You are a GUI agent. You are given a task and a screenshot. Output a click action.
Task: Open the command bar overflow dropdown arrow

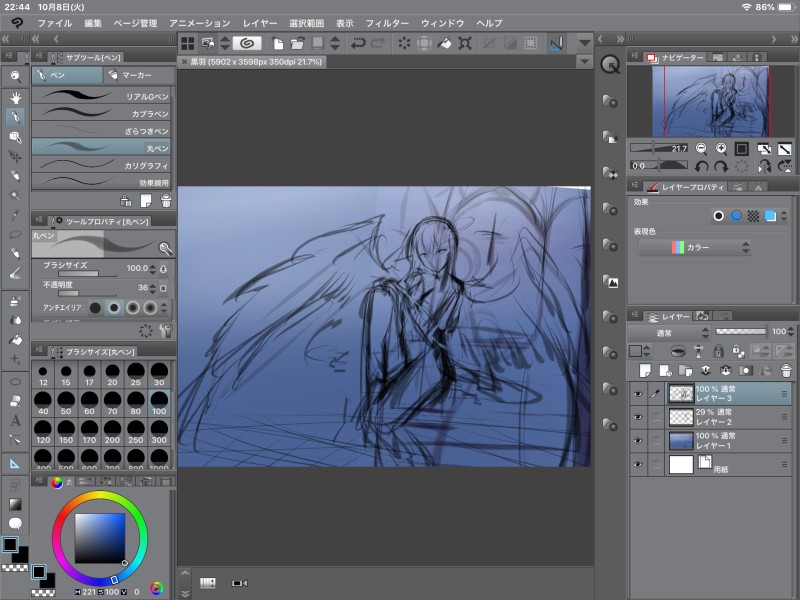tap(585, 43)
